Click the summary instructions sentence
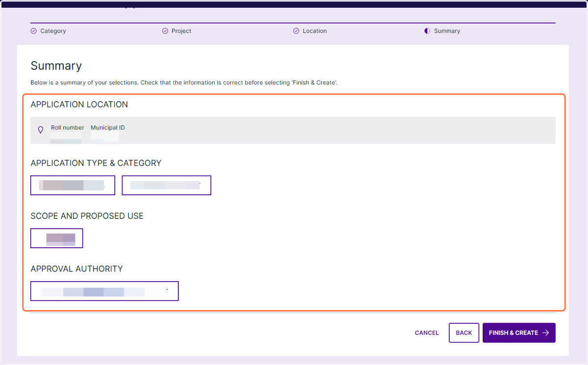Screen dimensions: 588x365 (x=184, y=82)
